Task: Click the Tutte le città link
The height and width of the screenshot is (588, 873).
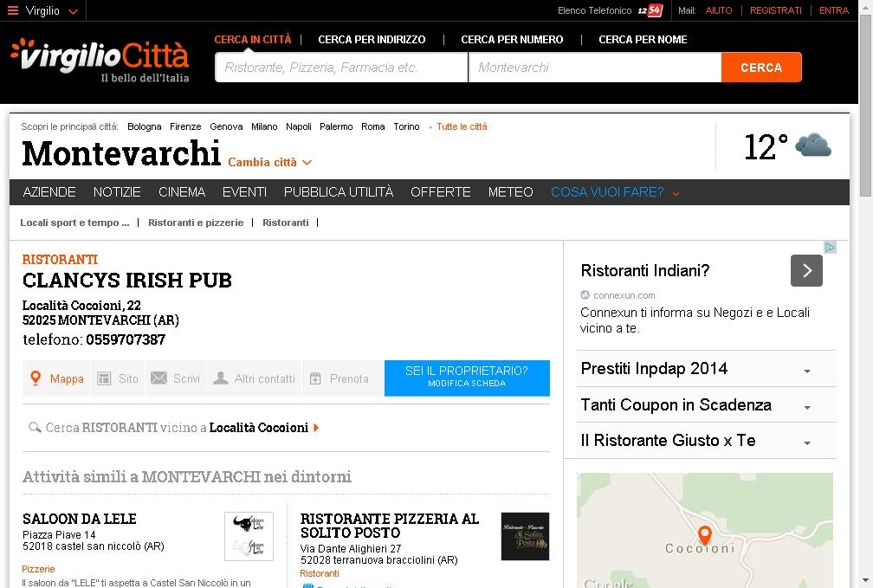Action: point(462,126)
